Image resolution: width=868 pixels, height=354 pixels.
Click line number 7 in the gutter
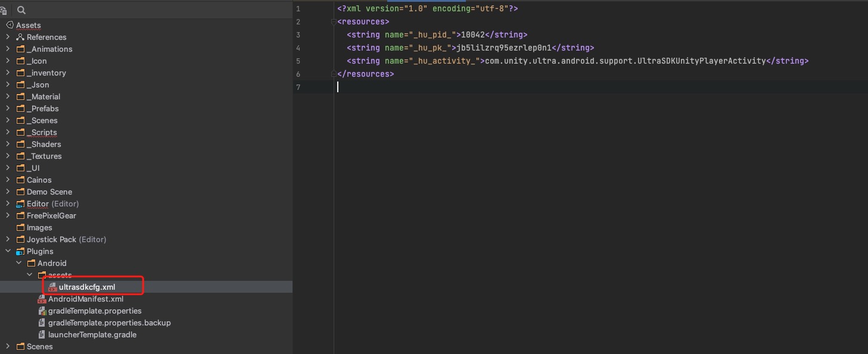pyautogui.click(x=298, y=87)
